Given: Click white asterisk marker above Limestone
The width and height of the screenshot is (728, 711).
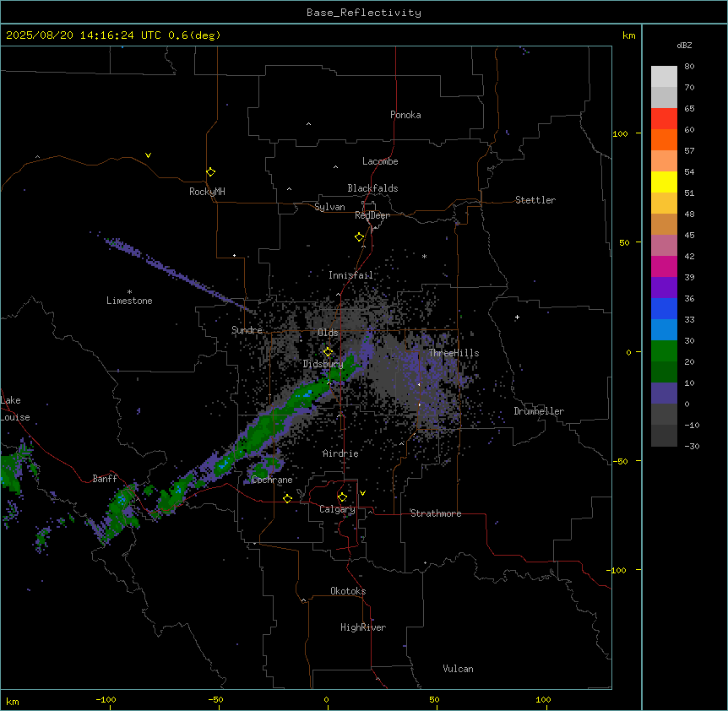Looking at the screenshot, I should coord(129,292).
